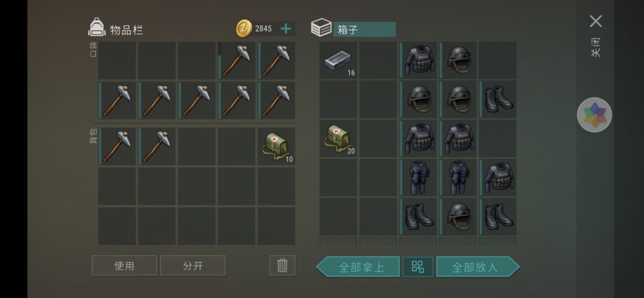Select the first aid kit in backpack
This screenshot has height=298, width=644.
[276, 146]
